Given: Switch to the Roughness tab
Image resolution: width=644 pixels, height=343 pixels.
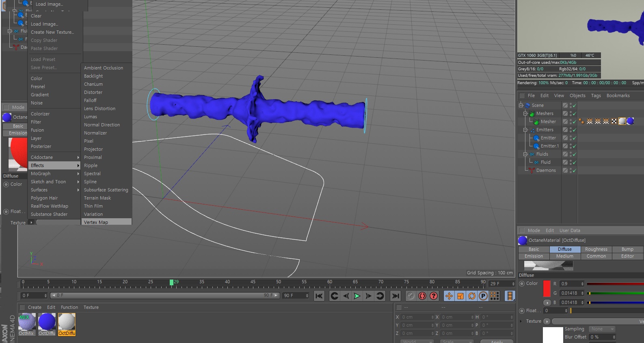Looking at the screenshot, I should (x=596, y=249).
